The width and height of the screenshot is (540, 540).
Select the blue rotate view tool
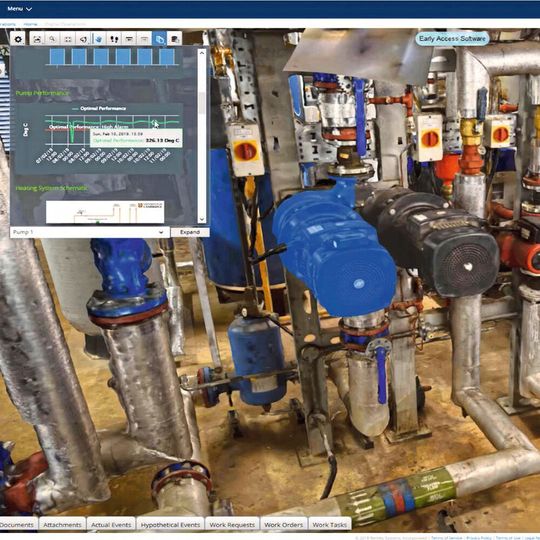pos(98,39)
